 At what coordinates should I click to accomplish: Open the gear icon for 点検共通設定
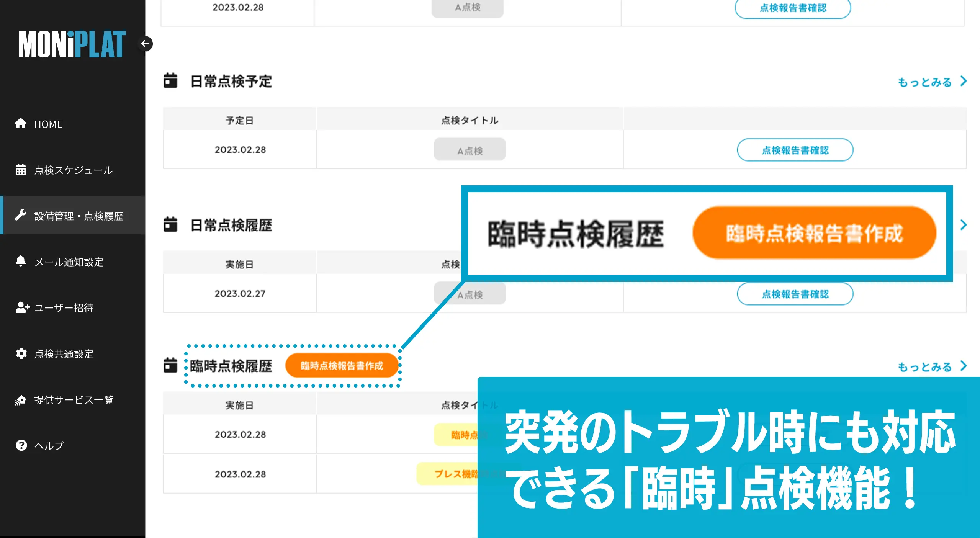click(21, 354)
